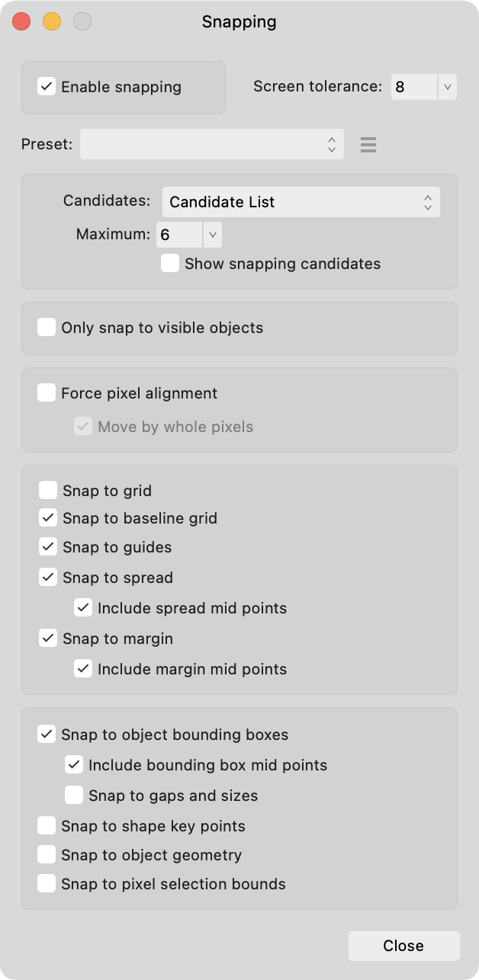Disable the Enable snapping checkbox

[47, 87]
